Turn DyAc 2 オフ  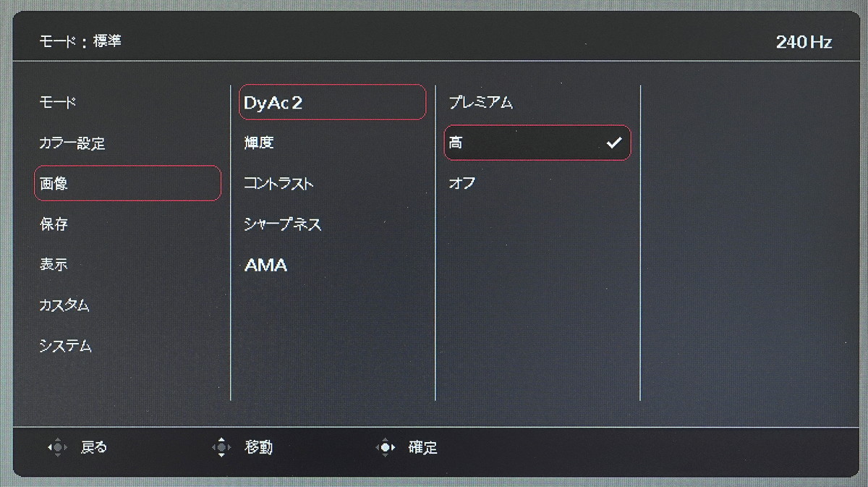537,184
